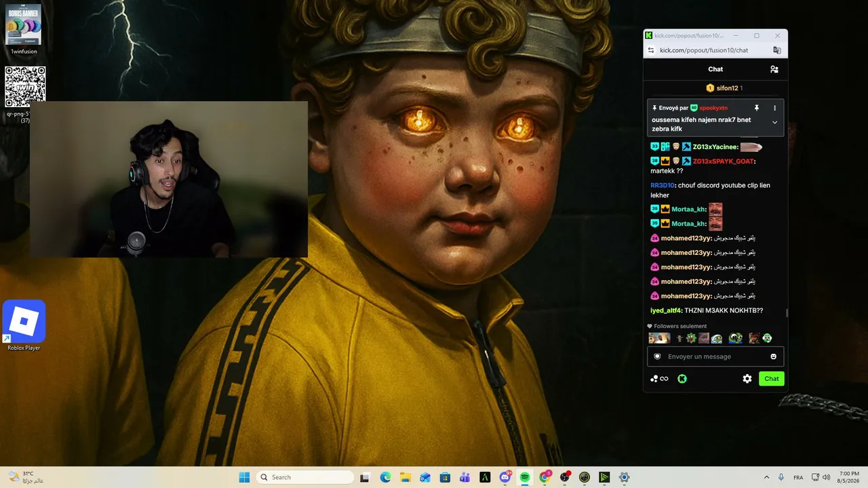Open the Settings gear app on taskbar
This screenshot has width=868, height=488.
click(x=625, y=477)
